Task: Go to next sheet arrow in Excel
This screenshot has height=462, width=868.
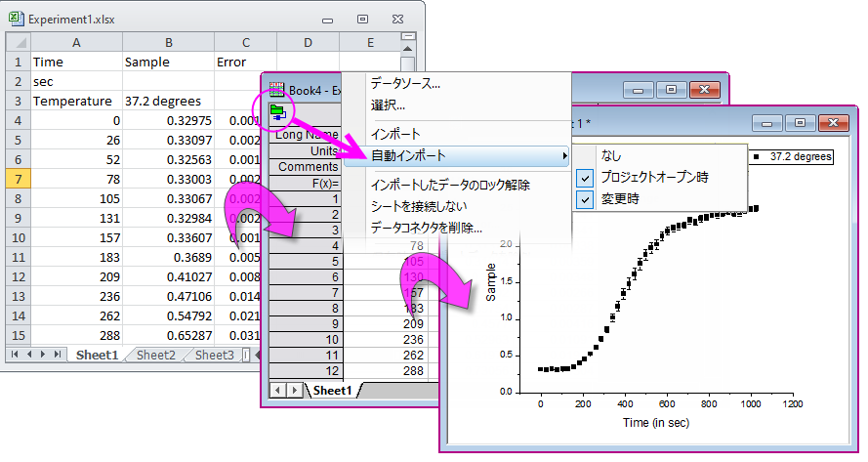Action: (43, 354)
